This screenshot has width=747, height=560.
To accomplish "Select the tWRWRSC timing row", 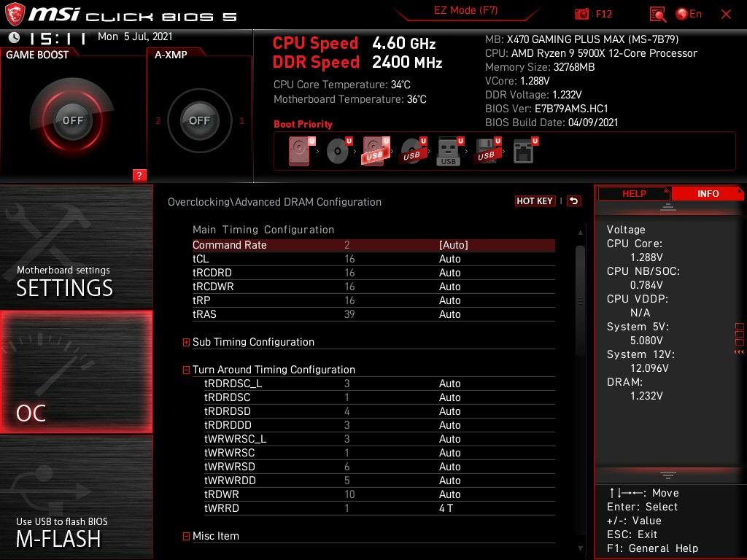I will coord(379,452).
